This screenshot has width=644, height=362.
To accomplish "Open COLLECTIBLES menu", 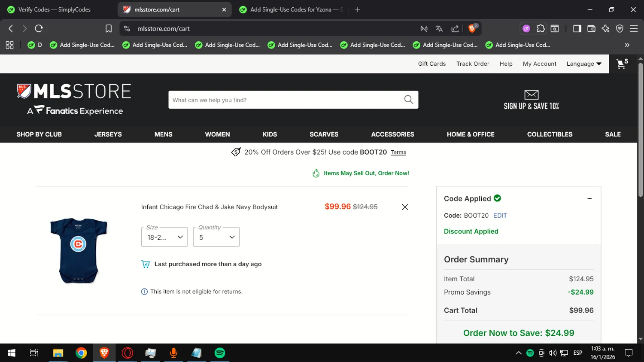I will pyautogui.click(x=550, y=134).
